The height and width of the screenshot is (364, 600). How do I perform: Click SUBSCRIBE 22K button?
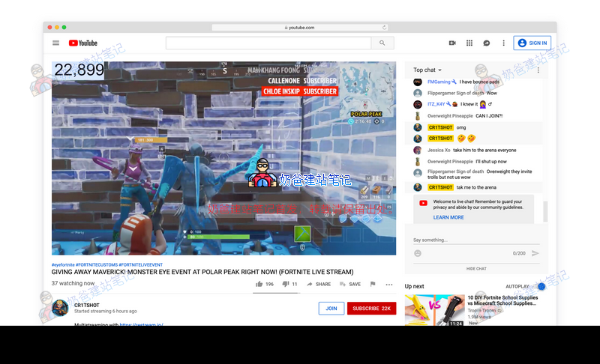point(371,309)
